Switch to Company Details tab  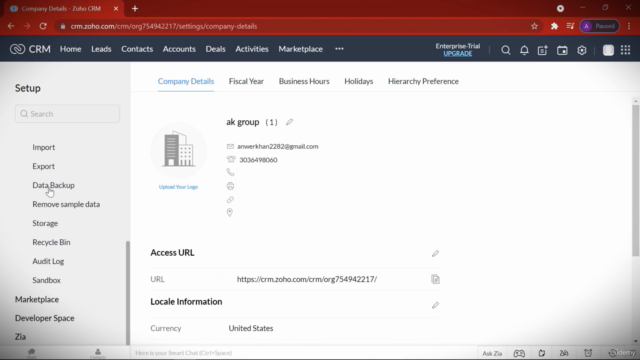point(186,81)
